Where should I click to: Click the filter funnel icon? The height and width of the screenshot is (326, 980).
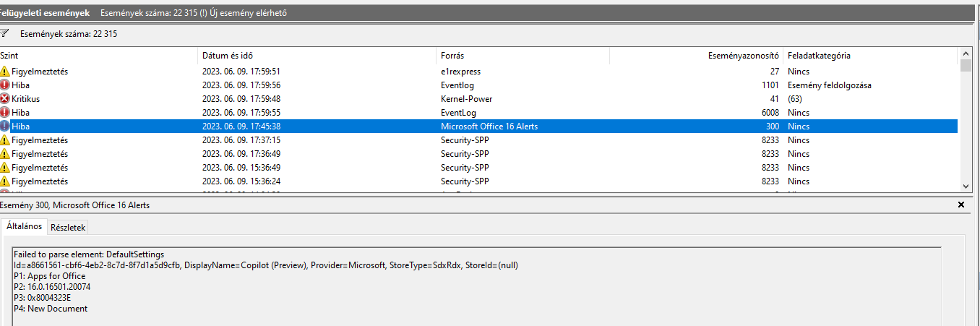coord(4,33)
